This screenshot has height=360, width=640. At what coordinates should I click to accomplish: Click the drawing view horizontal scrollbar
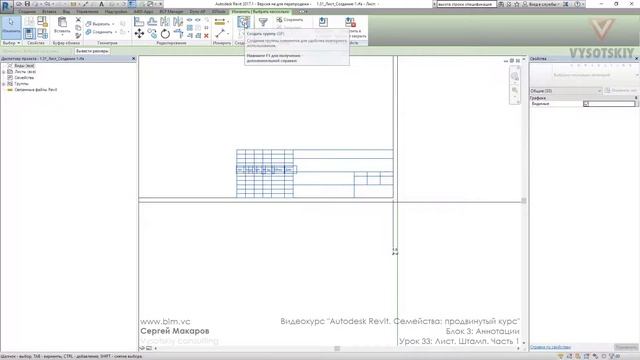point(337,348)
